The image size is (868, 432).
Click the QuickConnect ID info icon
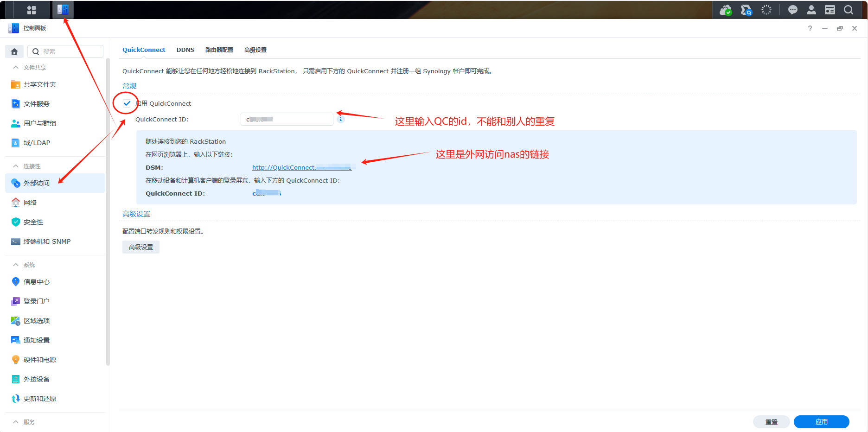tap(341, 119)
